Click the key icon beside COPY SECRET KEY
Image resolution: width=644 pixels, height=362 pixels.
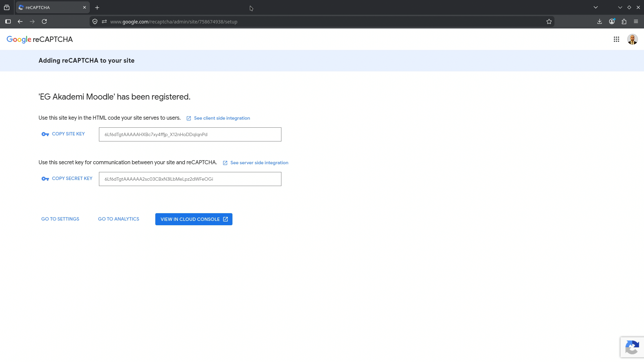point(45,179)
